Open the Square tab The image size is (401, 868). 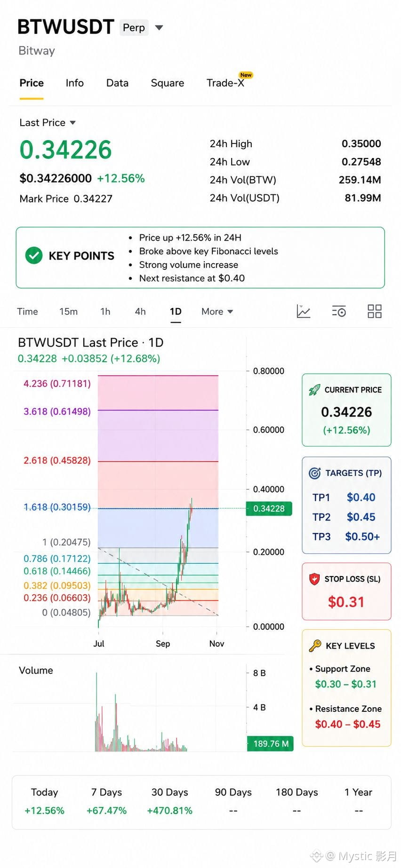tap(168, 83)
